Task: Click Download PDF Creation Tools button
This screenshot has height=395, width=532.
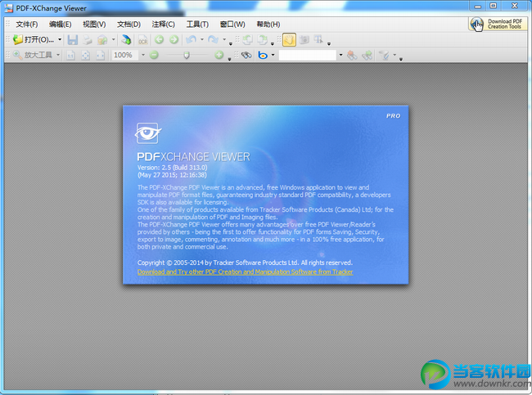Action: tap(498, 24)
